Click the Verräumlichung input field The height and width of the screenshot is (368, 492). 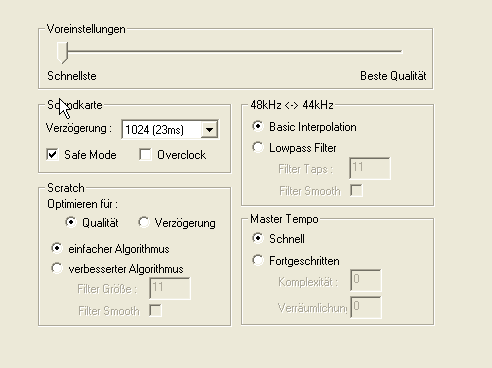pos(366,307)
